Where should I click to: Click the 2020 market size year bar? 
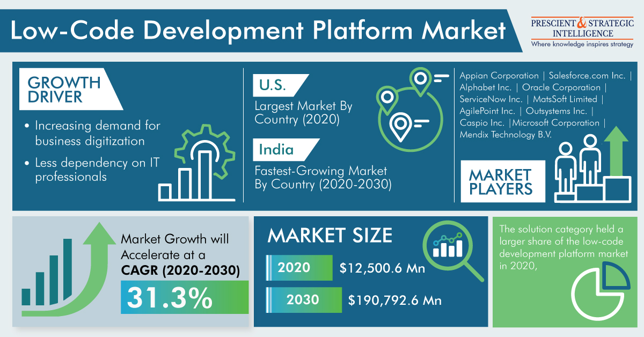pos(299,267)
